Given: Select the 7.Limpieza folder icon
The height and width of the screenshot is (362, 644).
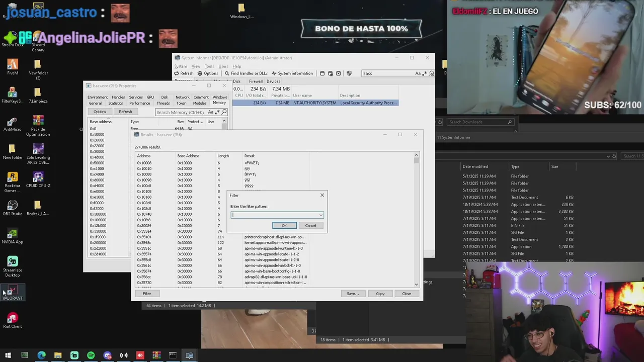Looking at the screenshot, I should [x=38, y=96].
